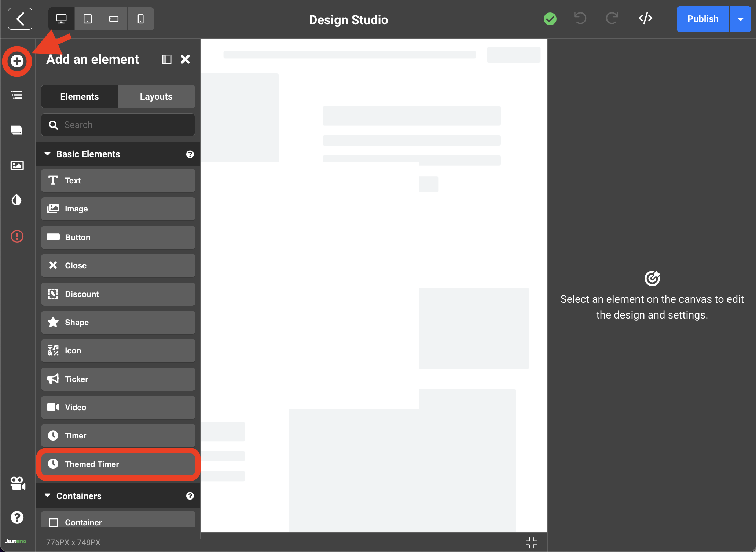
Task: Collapse the Basic Elements section
Action: [47, 154]
